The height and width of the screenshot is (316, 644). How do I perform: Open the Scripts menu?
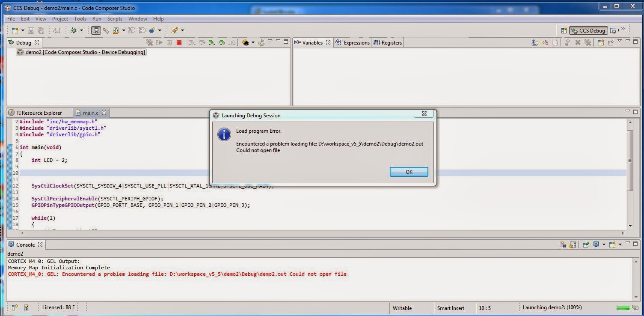tap(115, 19)
